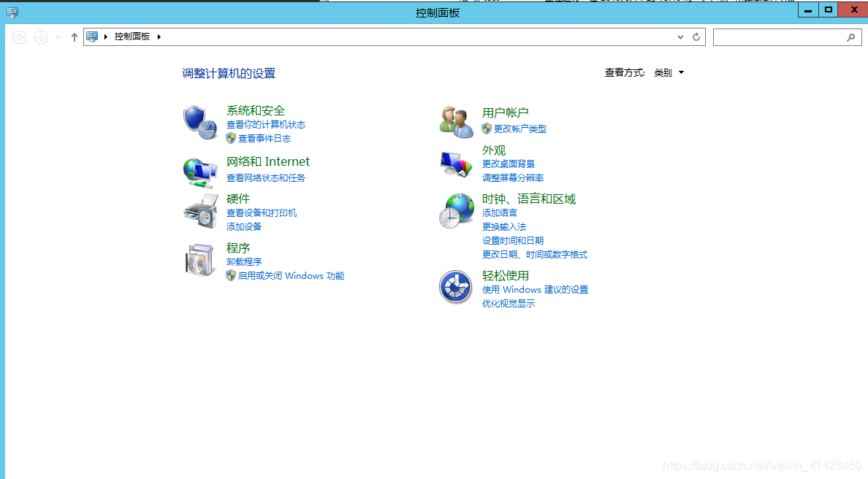Open recent locations dropdown arrow
868x479 pixels.
(x=58, y=37)
